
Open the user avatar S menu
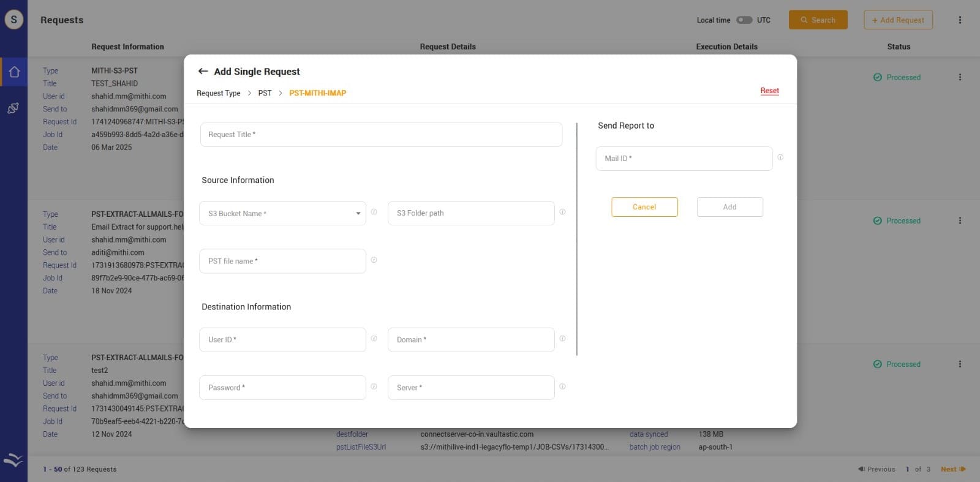[14, 20]
